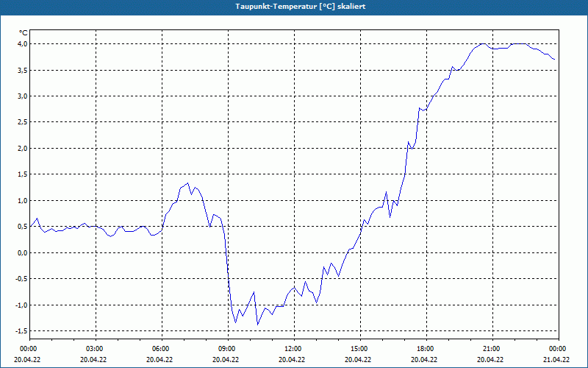Click the 09:00 time axis label

[229, 349]
